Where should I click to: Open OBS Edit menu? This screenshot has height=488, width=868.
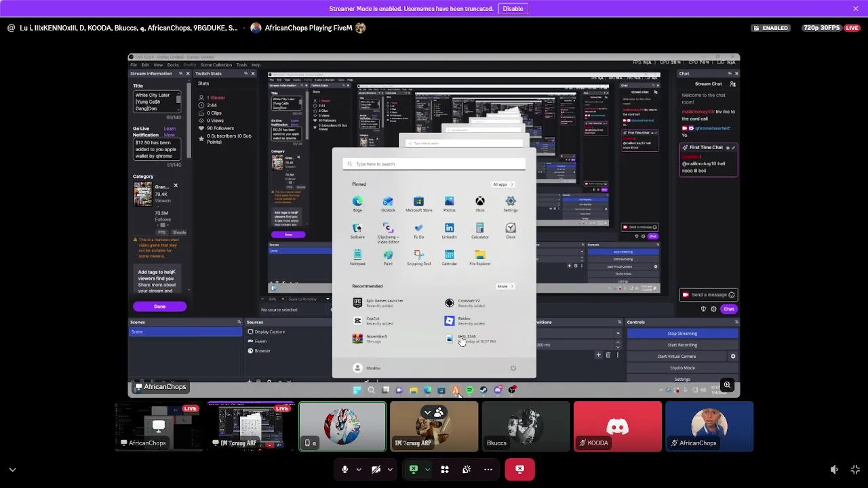point(145,65)
